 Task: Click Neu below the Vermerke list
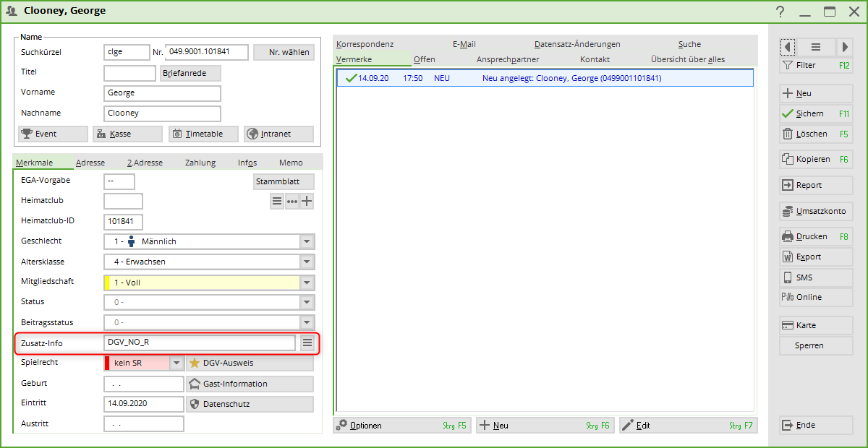(545, 426)
